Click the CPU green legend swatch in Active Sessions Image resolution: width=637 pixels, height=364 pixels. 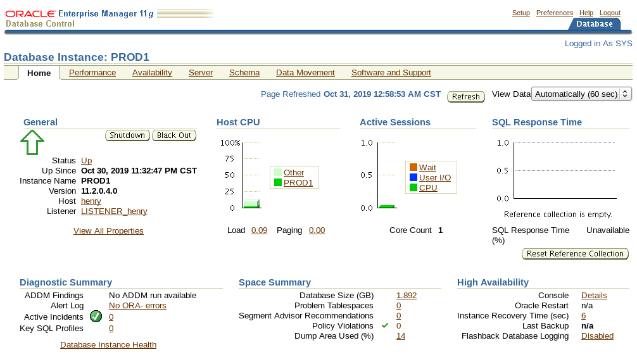[x=413, y=187]
